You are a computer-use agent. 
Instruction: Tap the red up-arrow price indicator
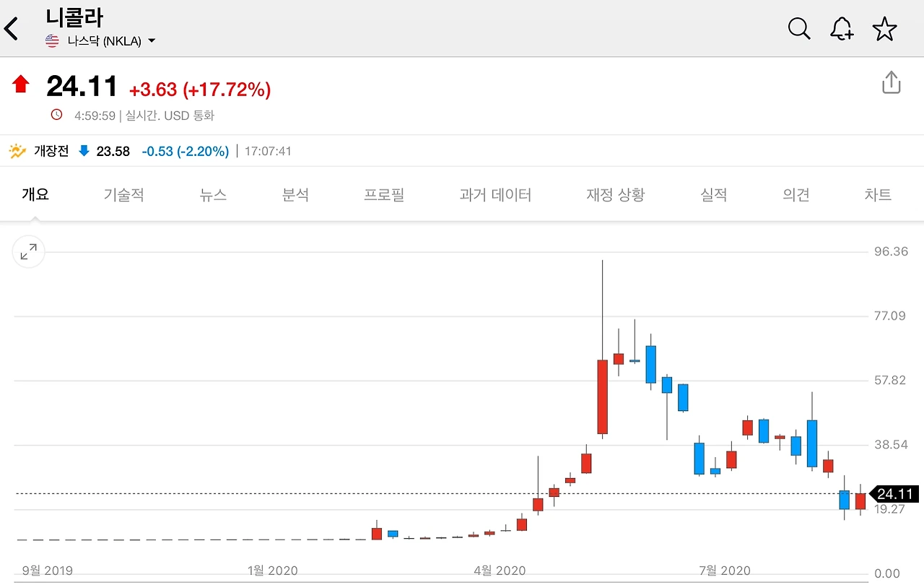click(21, 85)
